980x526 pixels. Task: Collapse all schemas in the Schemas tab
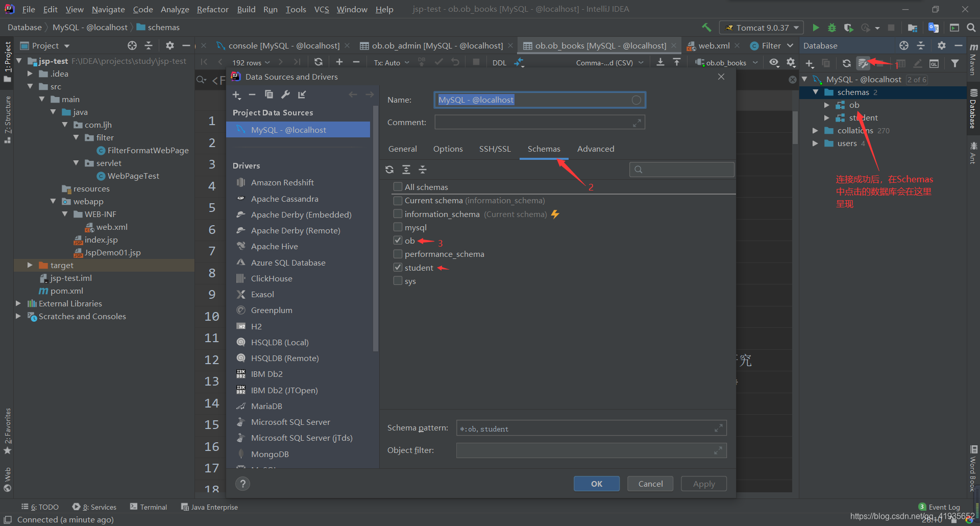423,170
